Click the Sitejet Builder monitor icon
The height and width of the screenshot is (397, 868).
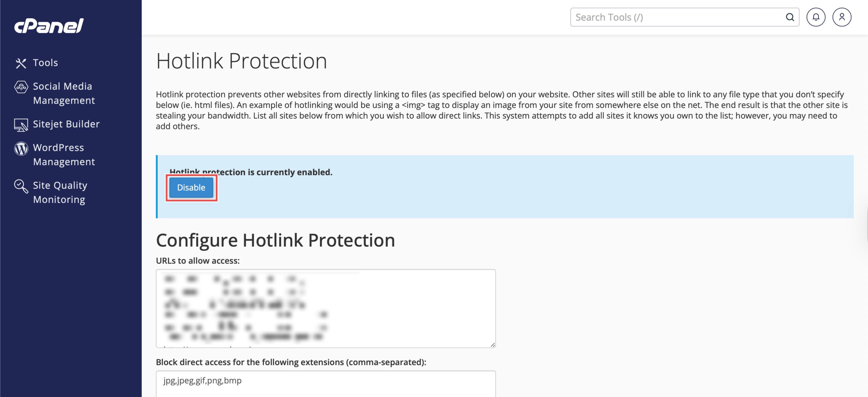coord(21,125)
